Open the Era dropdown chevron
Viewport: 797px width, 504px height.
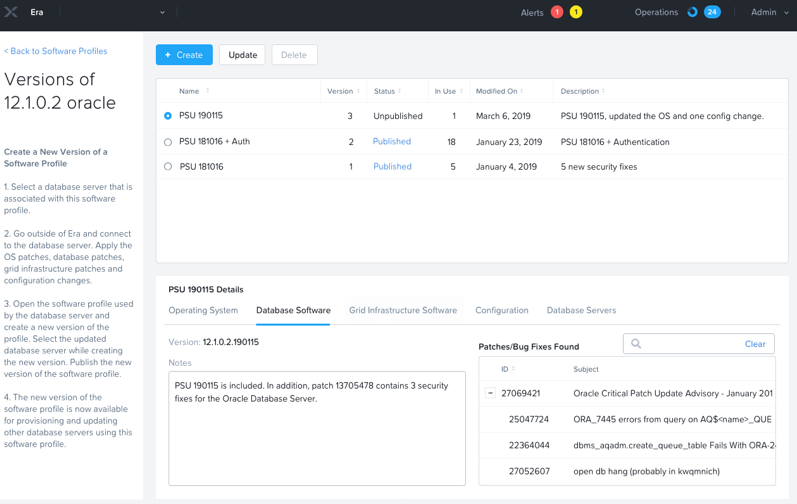(x=162, y=12)
